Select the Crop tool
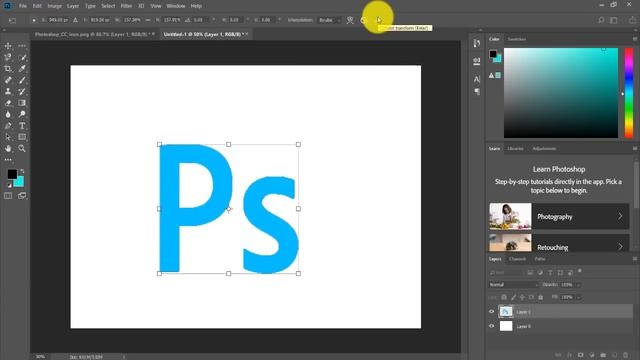Image resolution: width=640 pixels, height=360 pixels. (x=8, y=69)
